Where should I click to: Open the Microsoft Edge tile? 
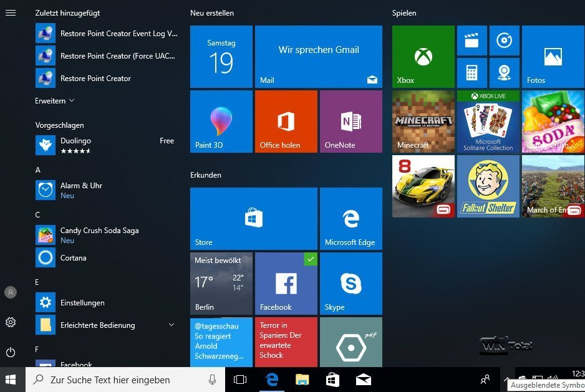tap(351, 219)
